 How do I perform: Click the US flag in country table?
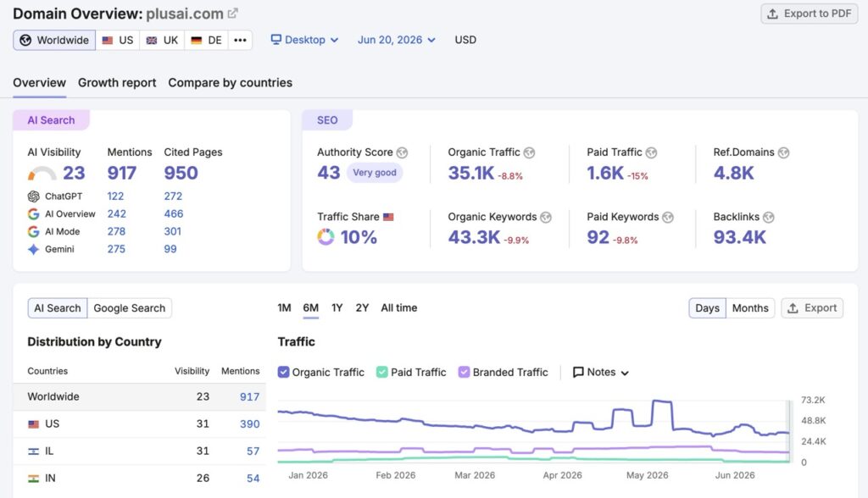(x=34, y=424)
